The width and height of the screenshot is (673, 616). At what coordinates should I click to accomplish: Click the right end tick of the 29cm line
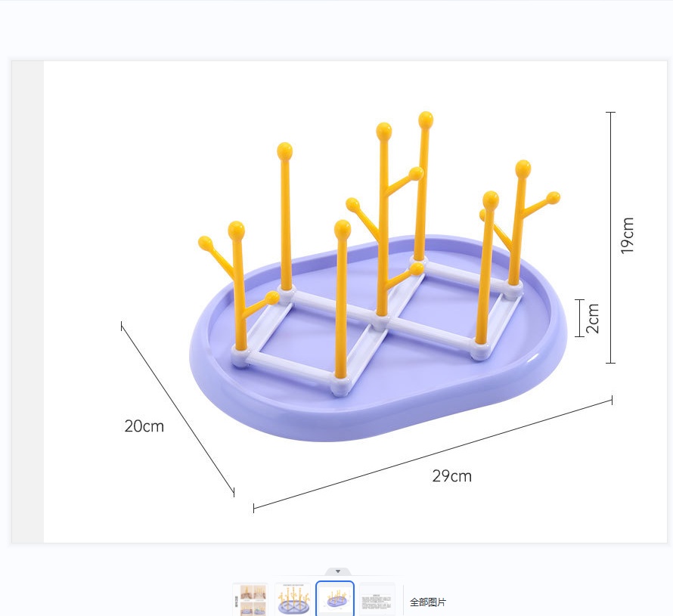coord(612,400)
